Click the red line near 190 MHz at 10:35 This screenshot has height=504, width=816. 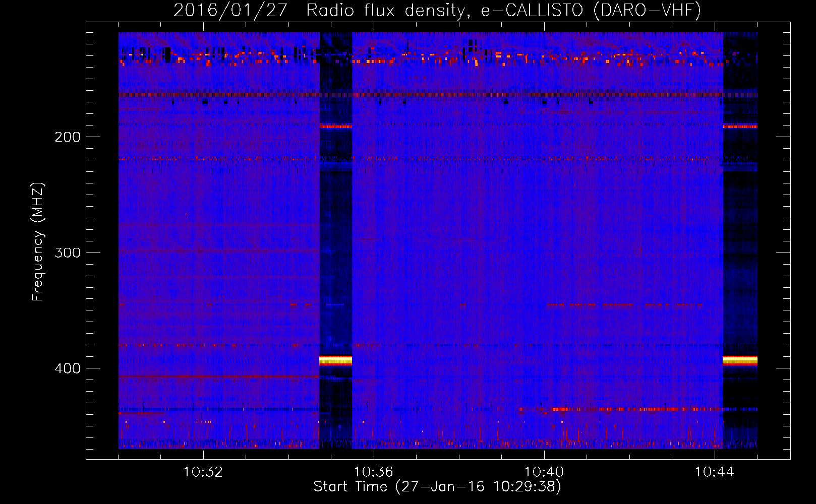(335, 127)
